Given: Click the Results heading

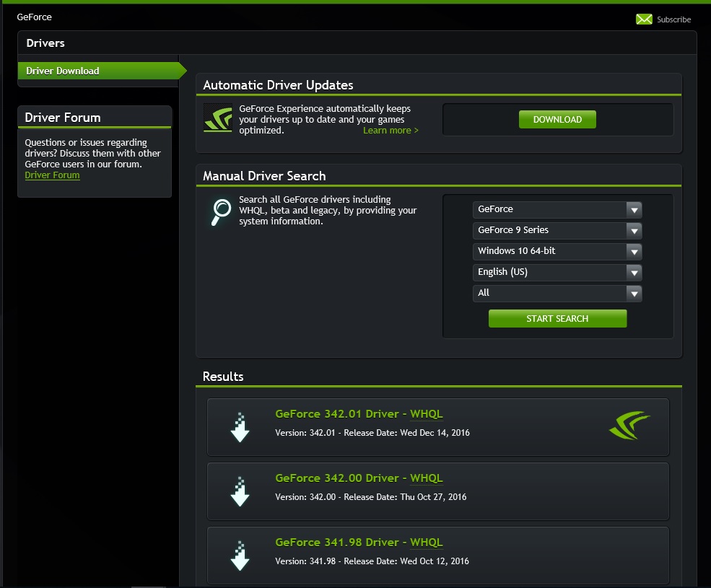Looking at the screenshot, I should pos(223,377).
